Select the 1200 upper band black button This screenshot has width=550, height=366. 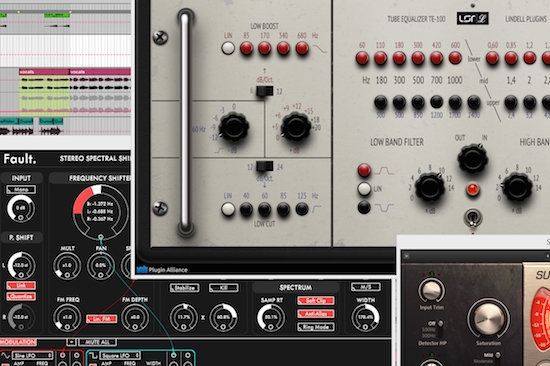coord(436,102)
